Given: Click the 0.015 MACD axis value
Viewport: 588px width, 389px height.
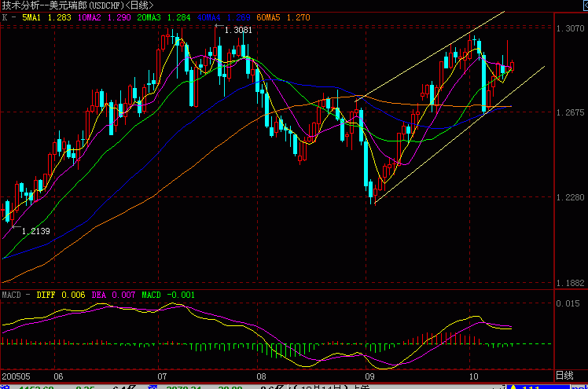Looking at the screenshot, I should point(568,303).
